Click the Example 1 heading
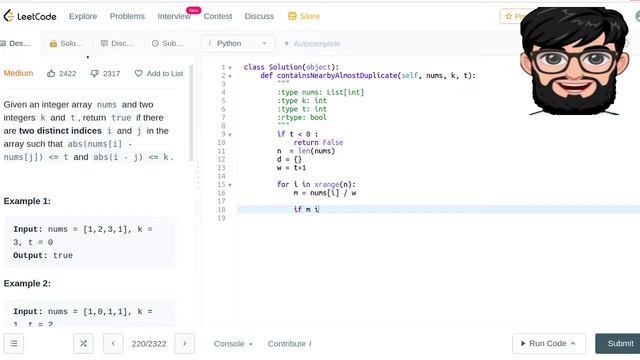Image resolution: width=640 pixels, height=360 pixels. [x=27, y=201]
